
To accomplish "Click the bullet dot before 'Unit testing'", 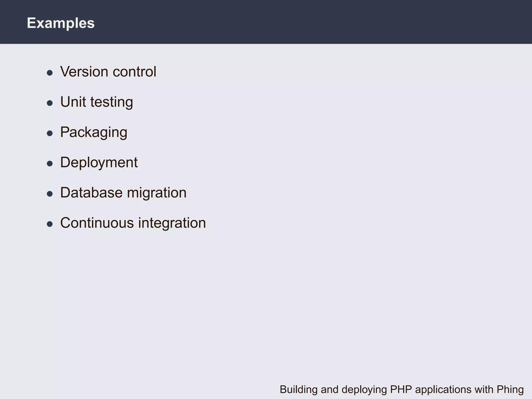I will tap(50, 103).
